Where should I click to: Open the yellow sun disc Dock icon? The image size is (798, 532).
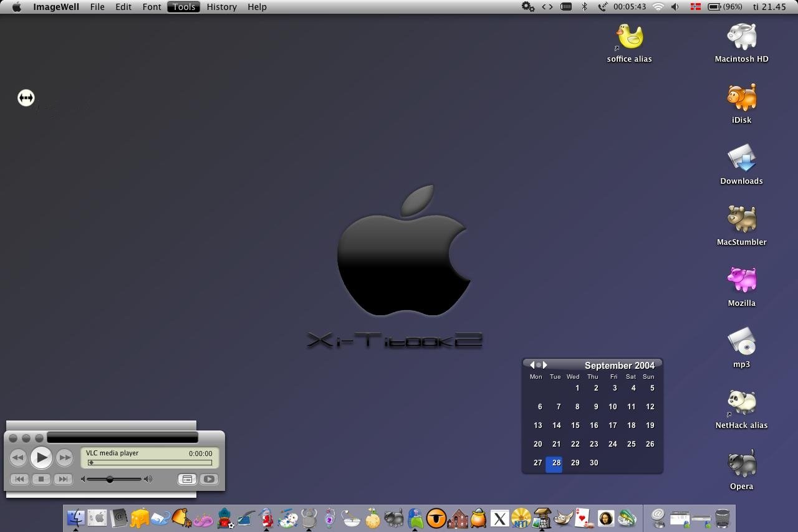[x=521, y=518]
